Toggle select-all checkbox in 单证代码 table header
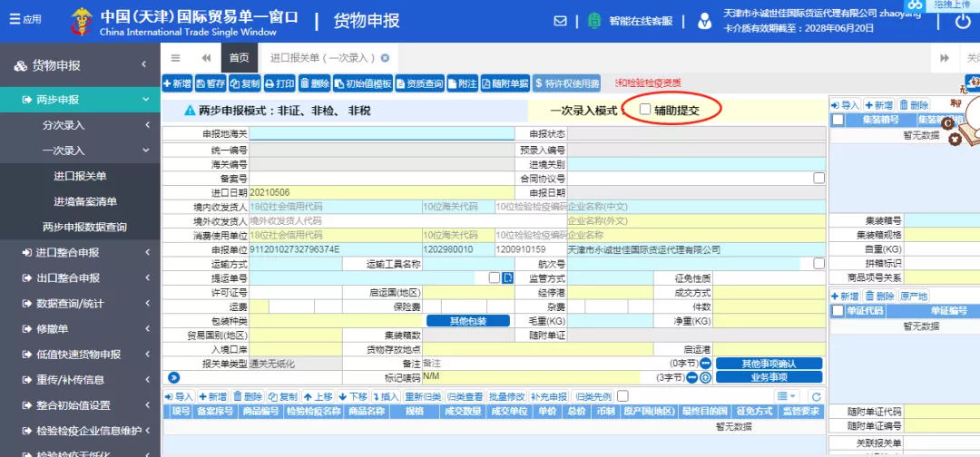 (838, 310)
